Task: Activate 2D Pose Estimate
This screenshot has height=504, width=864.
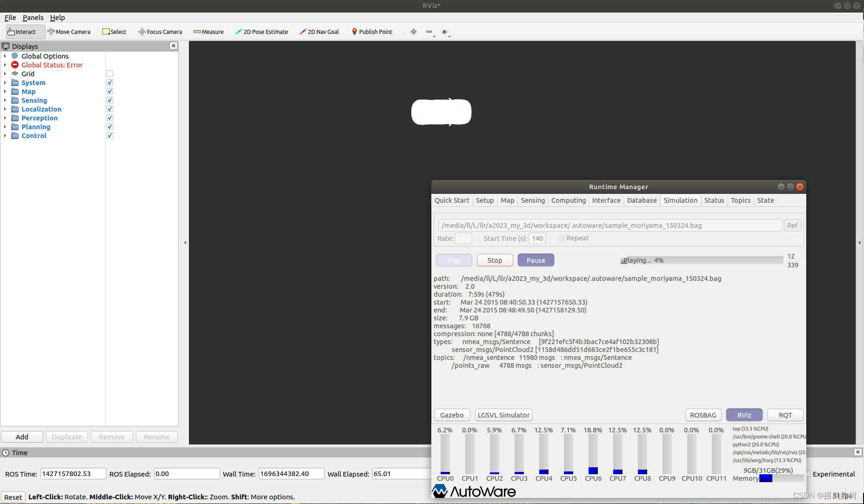Action: [x=262, y=31]
